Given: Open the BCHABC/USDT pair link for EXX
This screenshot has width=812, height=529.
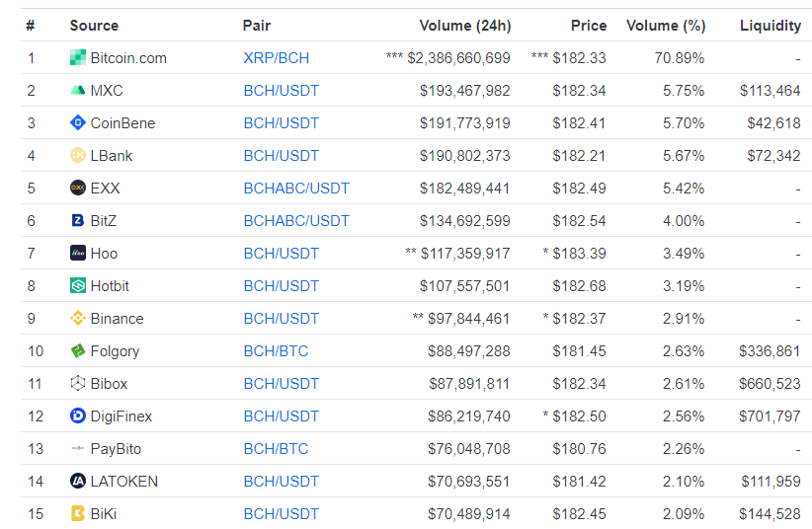Looking at the screenshot, I should point(296,189).
